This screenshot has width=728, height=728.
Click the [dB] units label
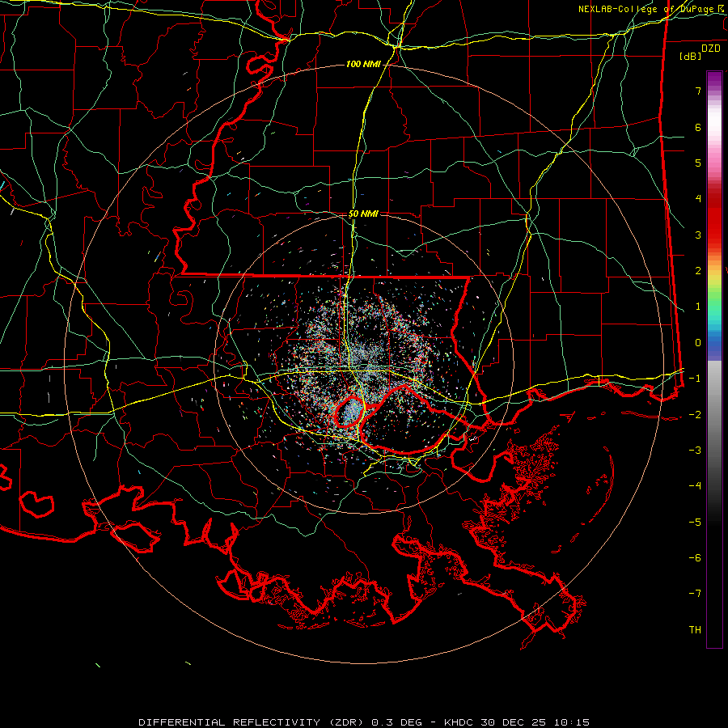coord(691,56)
